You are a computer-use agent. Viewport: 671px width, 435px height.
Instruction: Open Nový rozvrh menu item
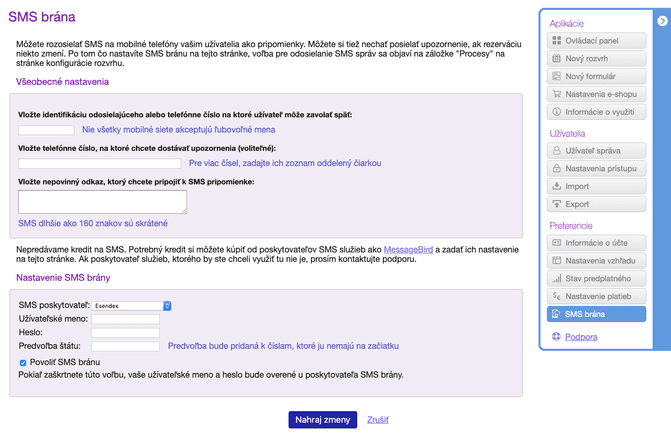coord(596,59)
